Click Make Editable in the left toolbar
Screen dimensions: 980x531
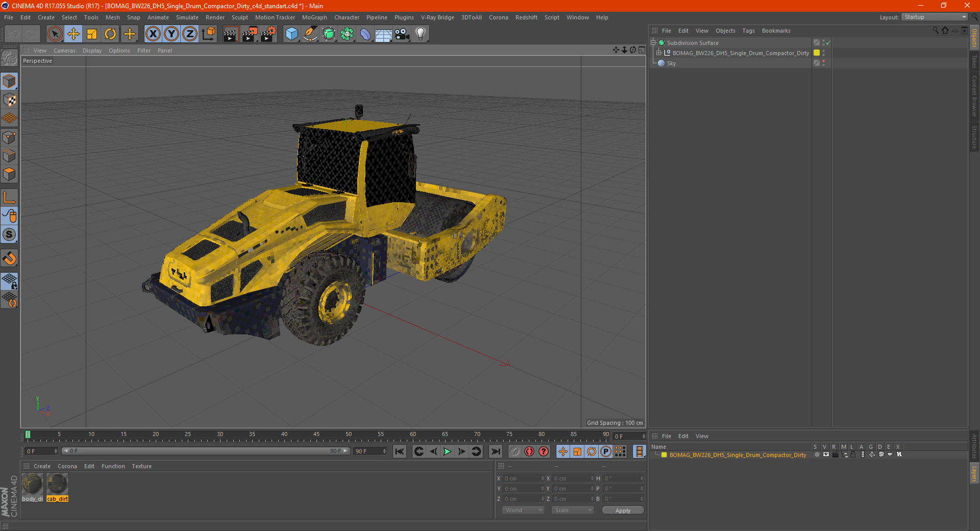pos(9,59)
